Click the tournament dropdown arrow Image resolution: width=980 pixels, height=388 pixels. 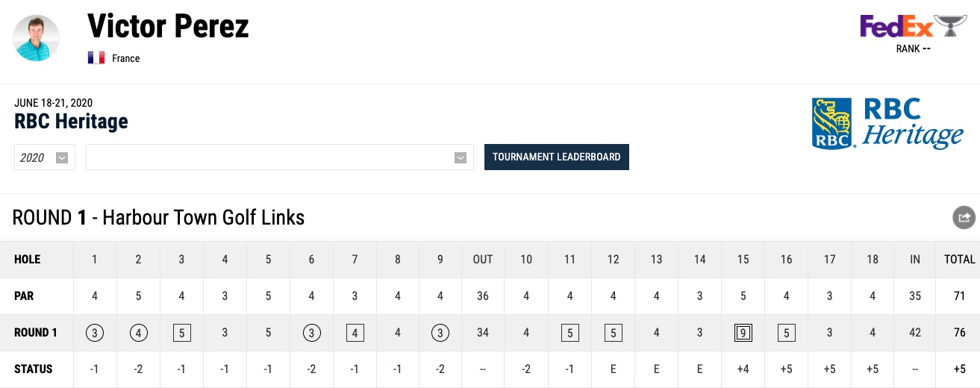(x=461, y=157)
